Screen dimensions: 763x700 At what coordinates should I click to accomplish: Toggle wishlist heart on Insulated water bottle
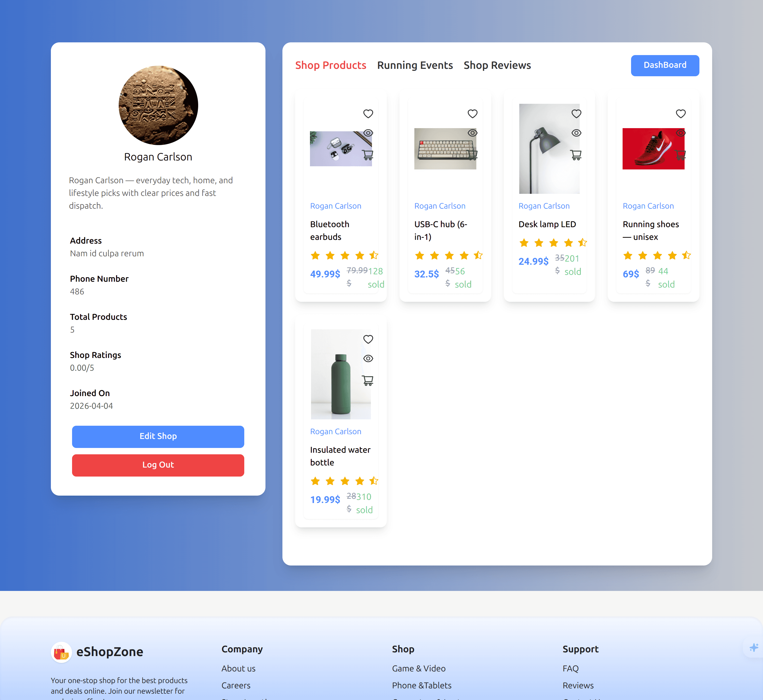coord(368,339)
